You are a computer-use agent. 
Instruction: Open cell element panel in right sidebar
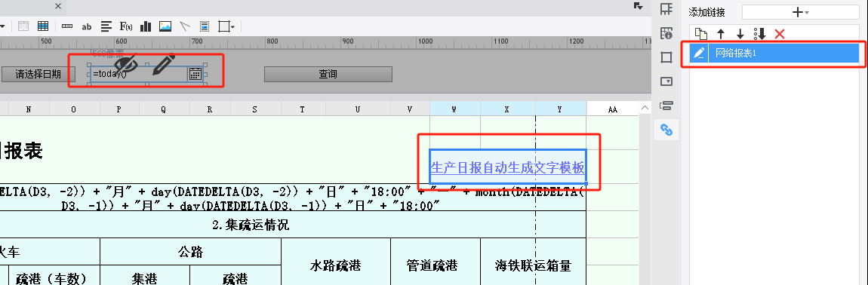coord(666,9)
